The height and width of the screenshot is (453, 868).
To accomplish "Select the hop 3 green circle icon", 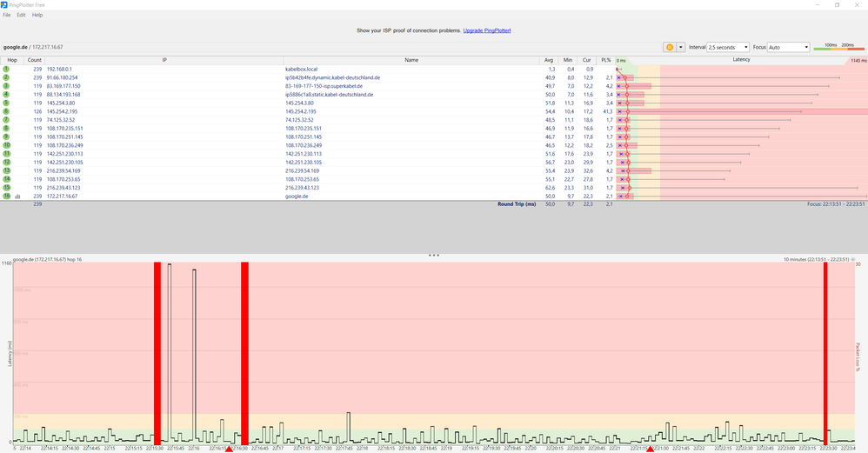I will [x=6, y=86].
